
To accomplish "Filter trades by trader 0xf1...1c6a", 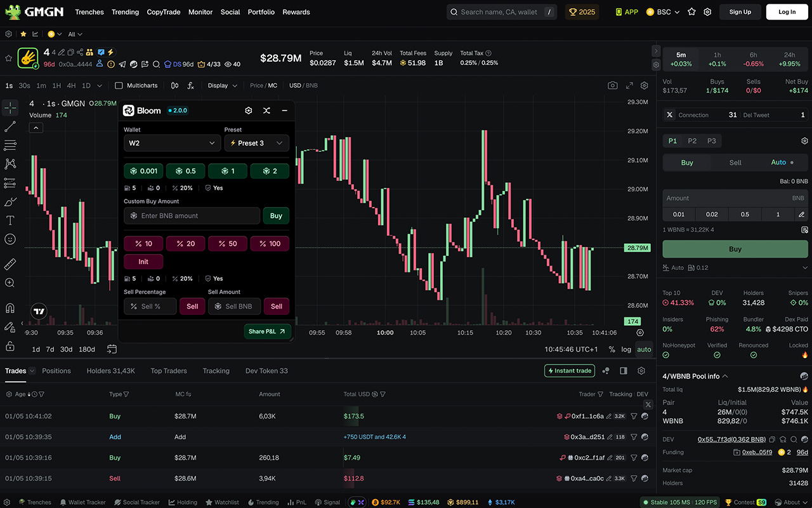I will tap(634, 417).
